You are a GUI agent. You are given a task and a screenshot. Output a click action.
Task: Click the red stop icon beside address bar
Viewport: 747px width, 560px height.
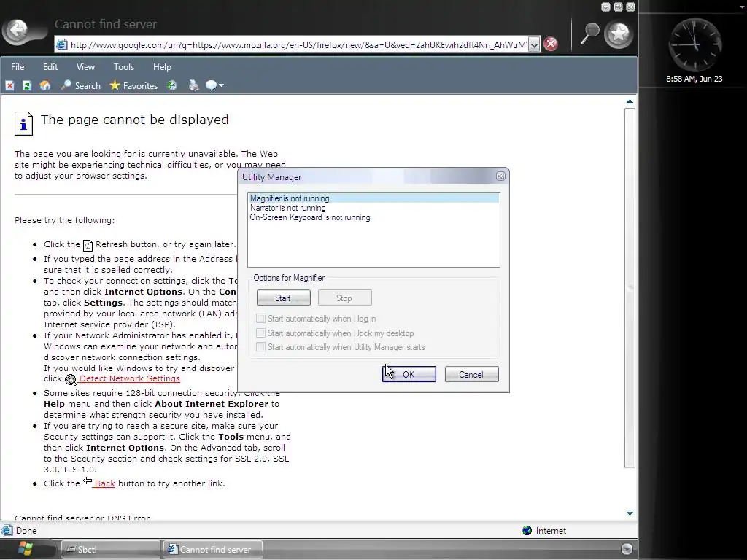click(x=551, y=44)
